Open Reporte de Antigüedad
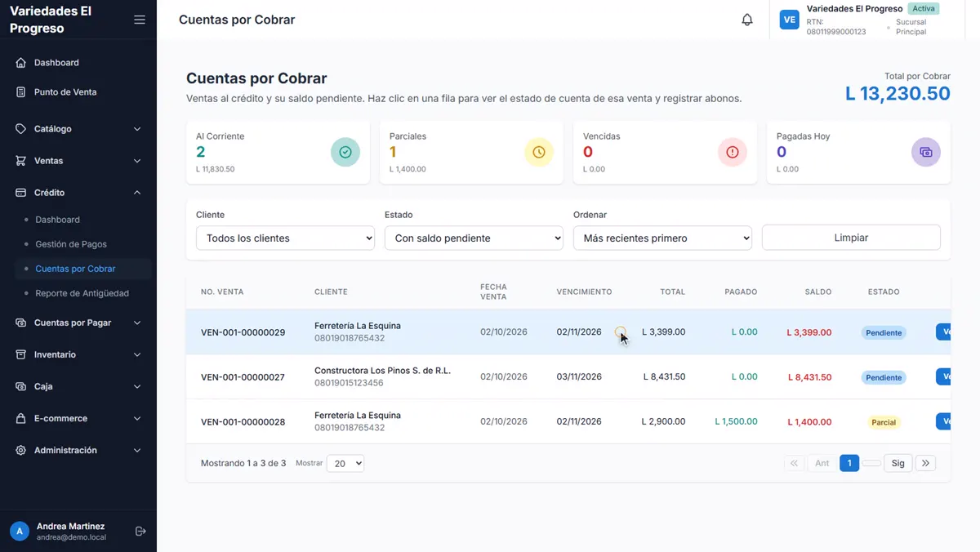Viewport: 980px width, 552px height. (x=82, y=293)
